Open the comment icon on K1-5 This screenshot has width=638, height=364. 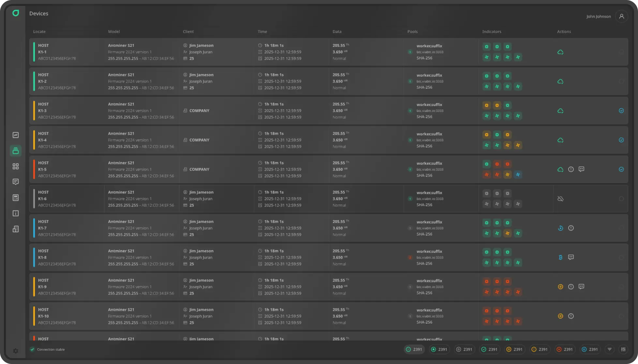pyautogui.click(x=581, y=169)
